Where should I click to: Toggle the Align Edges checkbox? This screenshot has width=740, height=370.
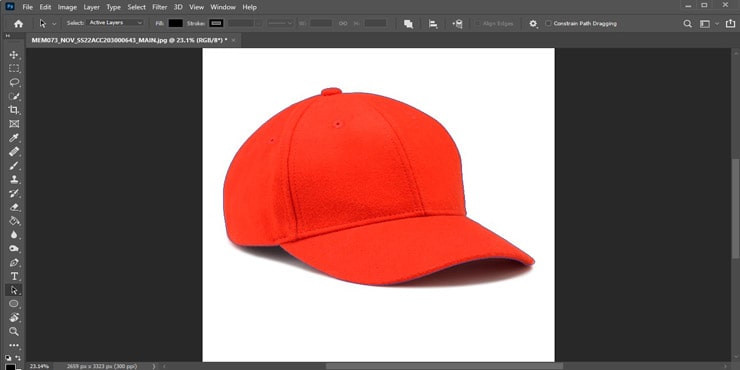477,24
